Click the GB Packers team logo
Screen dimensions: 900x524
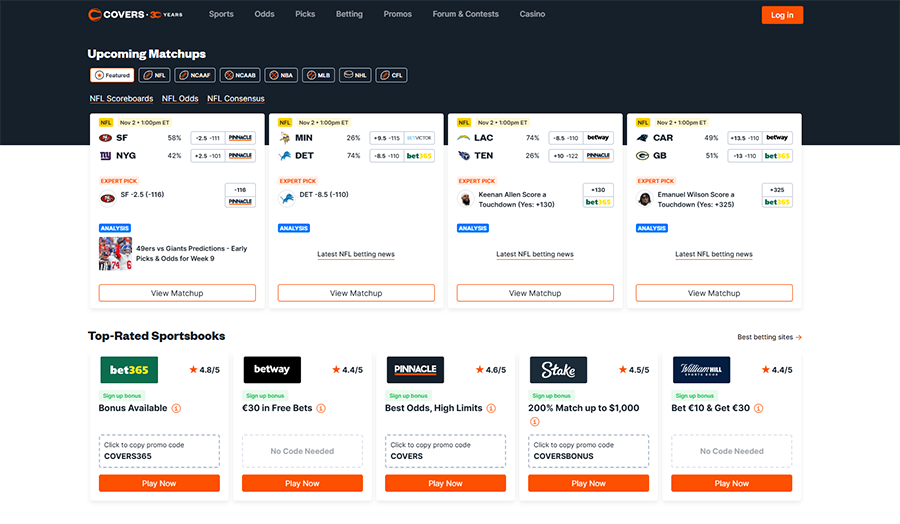(x=643, y=156)
